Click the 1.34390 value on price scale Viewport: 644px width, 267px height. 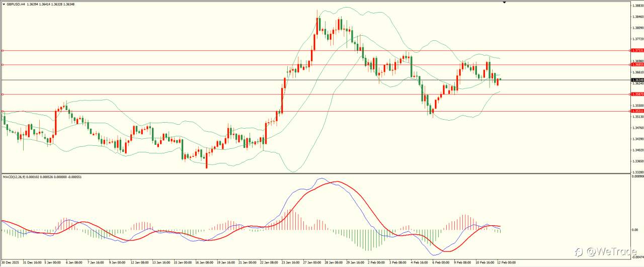pyautogui.click(x=638, y=139)
